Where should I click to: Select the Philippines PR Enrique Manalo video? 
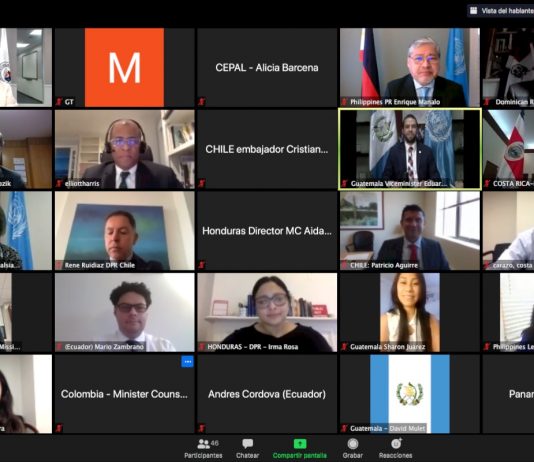pyautogui.click(x=410, y=67)
